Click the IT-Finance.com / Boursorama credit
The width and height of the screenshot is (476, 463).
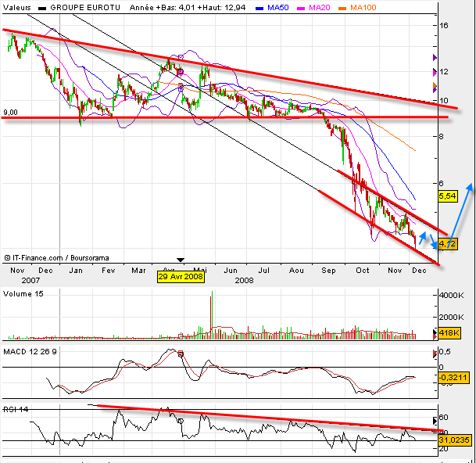tap(56, 256)
